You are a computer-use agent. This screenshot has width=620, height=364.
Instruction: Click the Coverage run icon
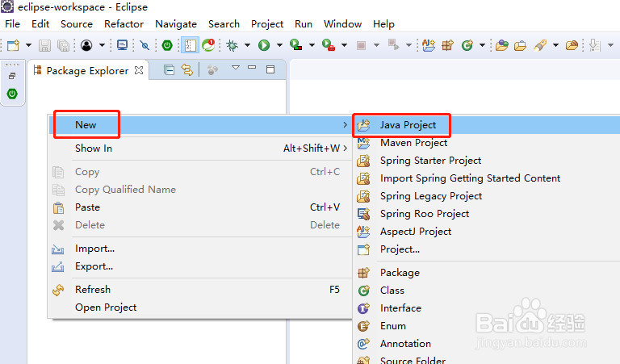click(296, 44)
